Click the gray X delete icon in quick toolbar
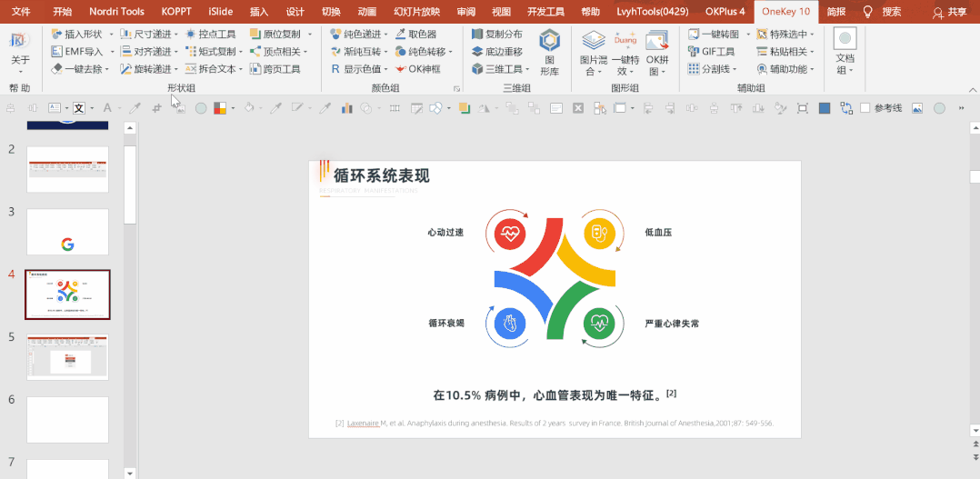980x479 pixels. [578, 108]
